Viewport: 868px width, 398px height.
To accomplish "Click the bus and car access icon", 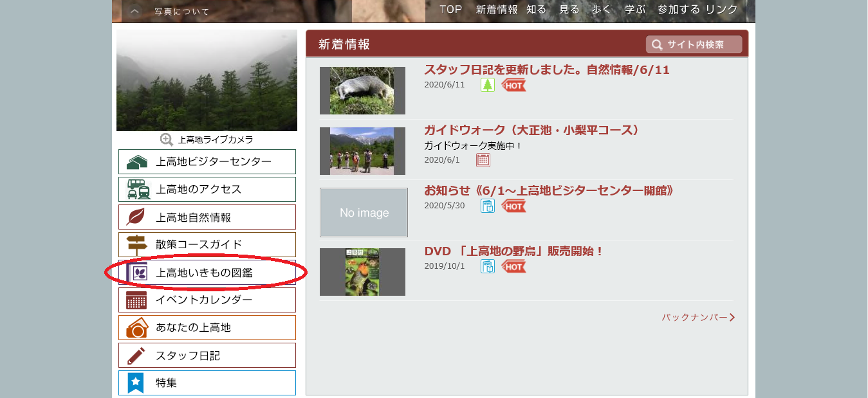I will (x=138, y=190).
